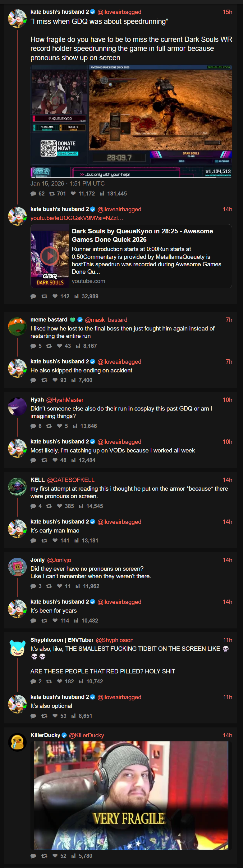This screenshot has width=243, height=868.
Task: Retweet KELL's reply about armor
Action: click(x=49, y=506)
